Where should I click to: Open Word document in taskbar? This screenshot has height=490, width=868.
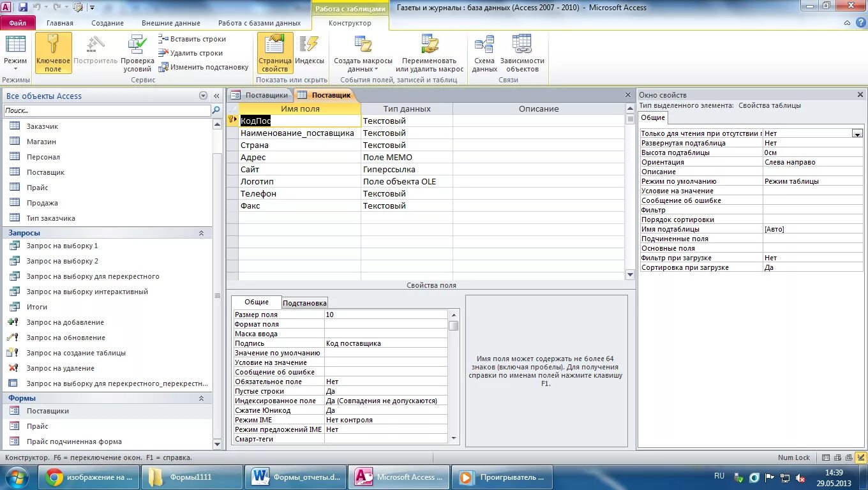pos(296,477)
